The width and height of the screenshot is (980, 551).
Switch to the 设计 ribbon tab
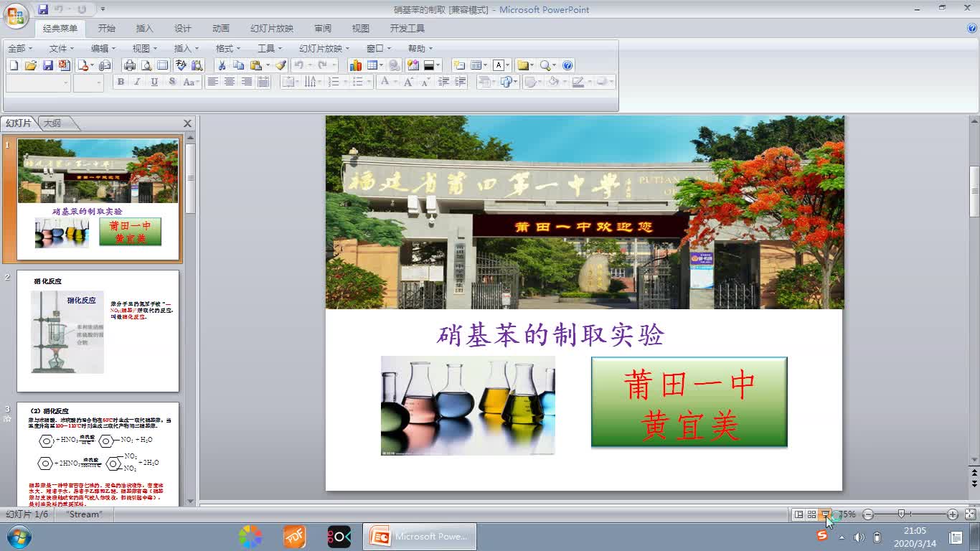[183, 29]
